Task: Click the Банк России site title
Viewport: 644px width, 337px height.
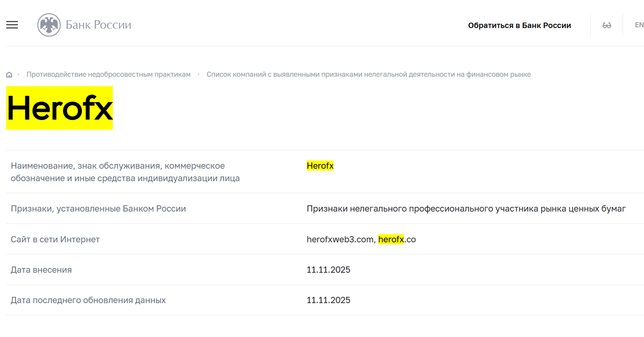Action: (x=98, y=25)
